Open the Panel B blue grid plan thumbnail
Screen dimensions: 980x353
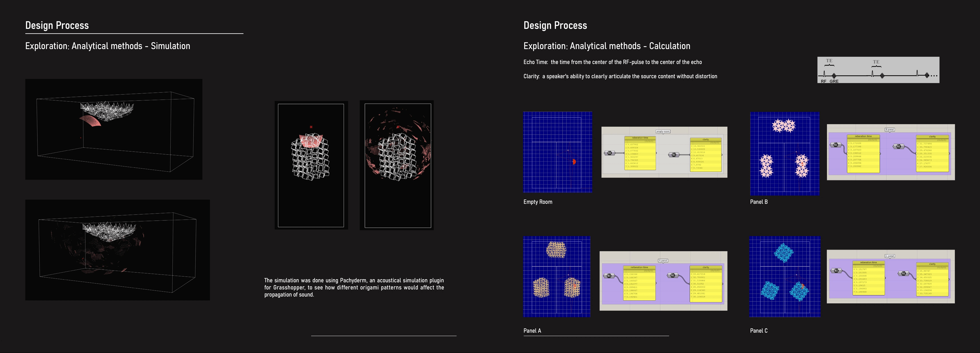(x=784, y=154)
